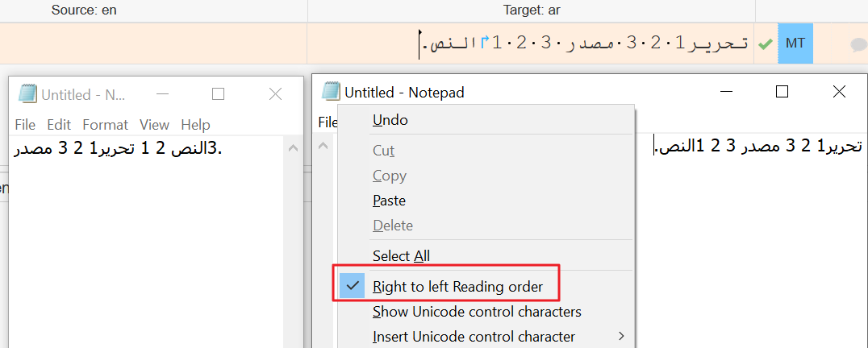Screen dimensions: 868x348
Task: Choose Paste from the context menu
Action: [389, 201]
